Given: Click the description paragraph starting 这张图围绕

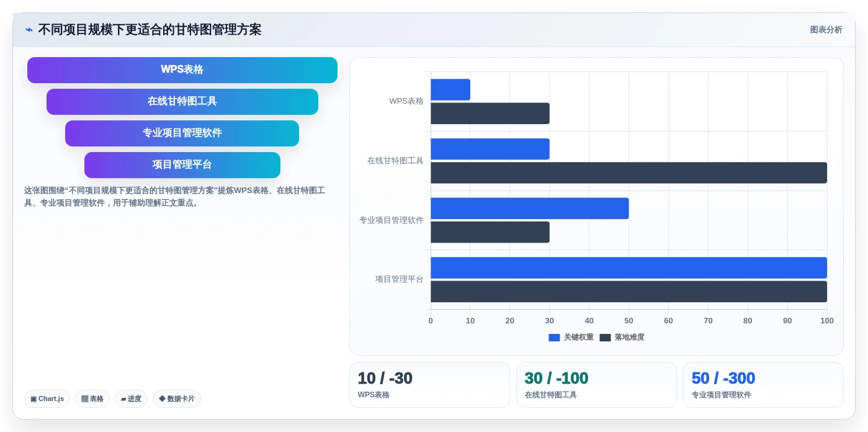Looking at the screenshot, I should (x=175, y=197).
